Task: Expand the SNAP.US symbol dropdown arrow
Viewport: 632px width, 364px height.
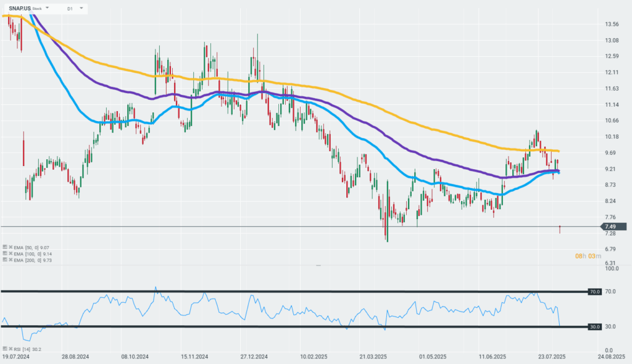Action: (x=47, y=8)
